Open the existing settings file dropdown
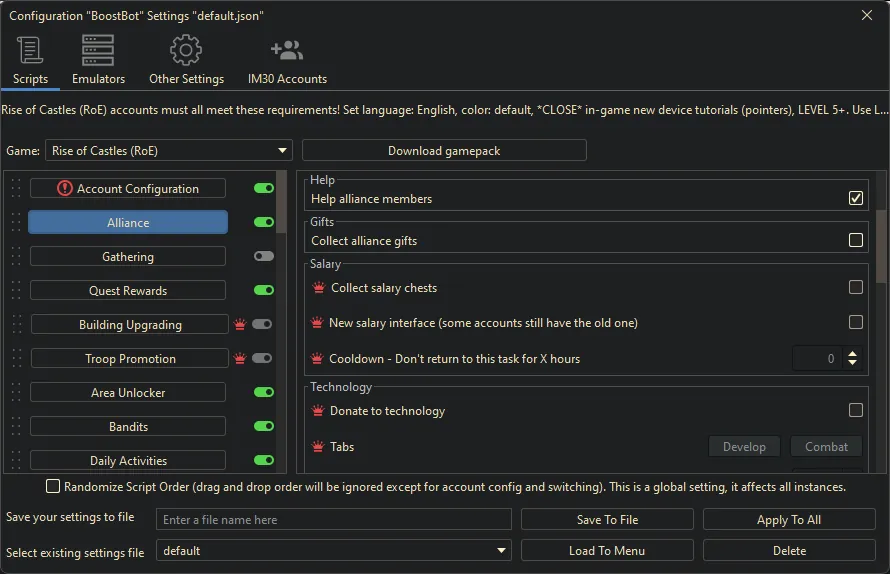The width and height of the screenshot is (890, 574). click(334, 551)
